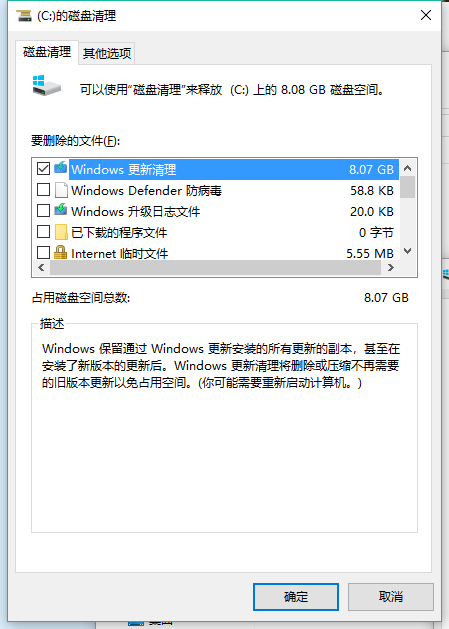Image resolution: width=449 pixels, height=629 pixels.
Task: Check the Windows 升级日志文件 checkbox
Action: (43, 211)
